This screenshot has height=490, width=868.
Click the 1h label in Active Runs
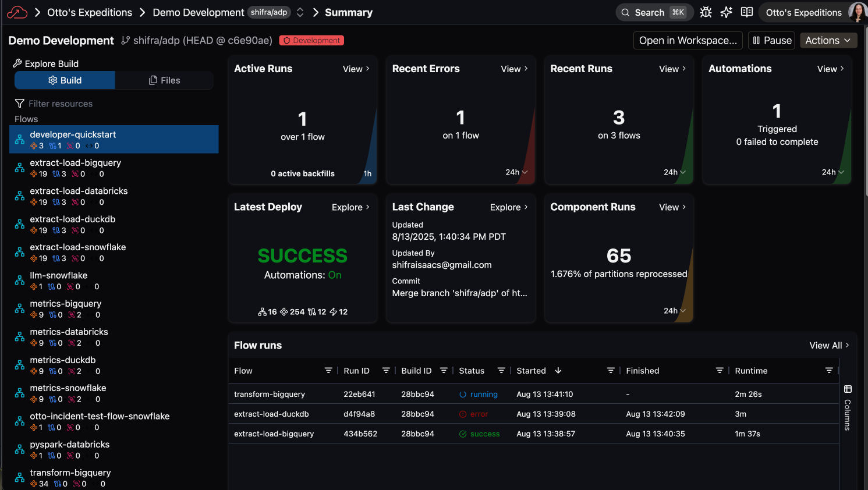point(367,173)
